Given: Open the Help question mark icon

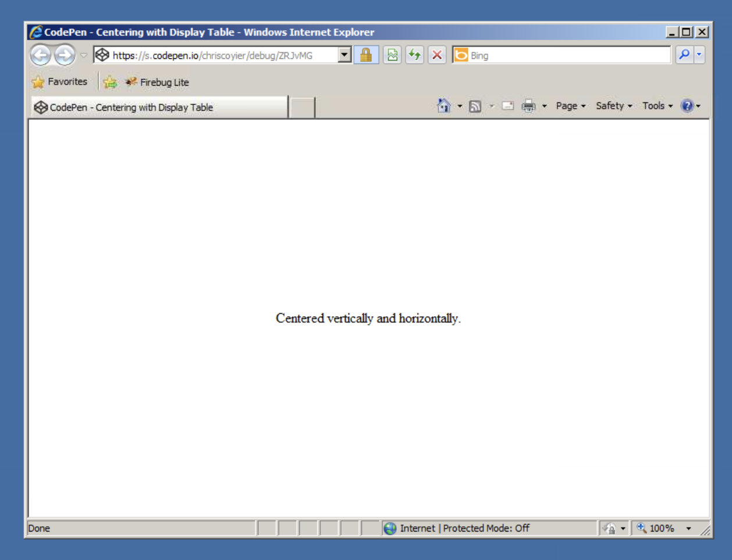Looking at the screenshot, I should (x=687, y=106).
